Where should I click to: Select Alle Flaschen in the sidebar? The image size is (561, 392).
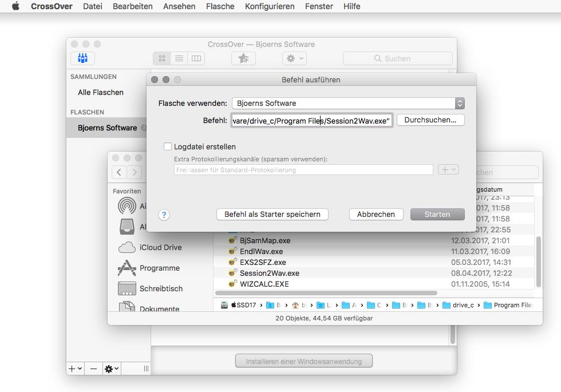[x=101, y=92]
